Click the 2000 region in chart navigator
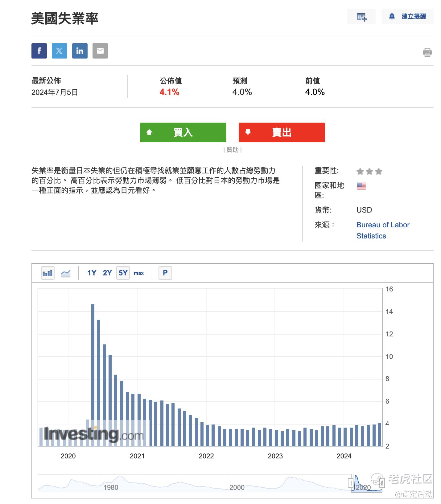Viewport: 441px width, 504px height. [x=237, y=487]
